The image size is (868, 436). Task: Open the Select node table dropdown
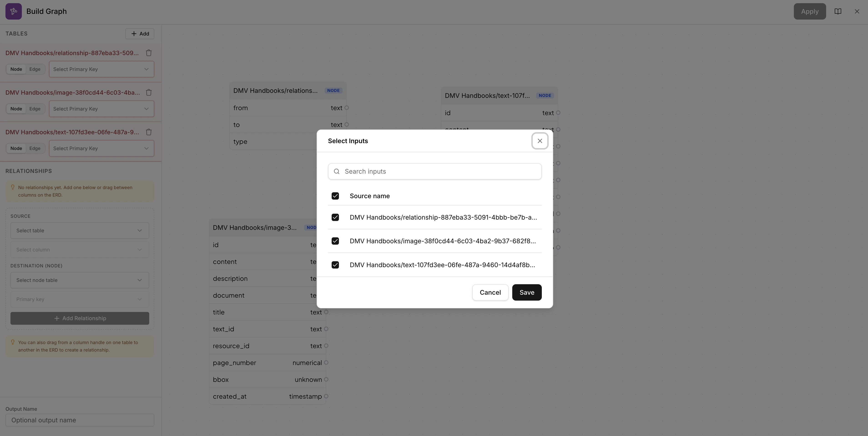coord(80,280)
